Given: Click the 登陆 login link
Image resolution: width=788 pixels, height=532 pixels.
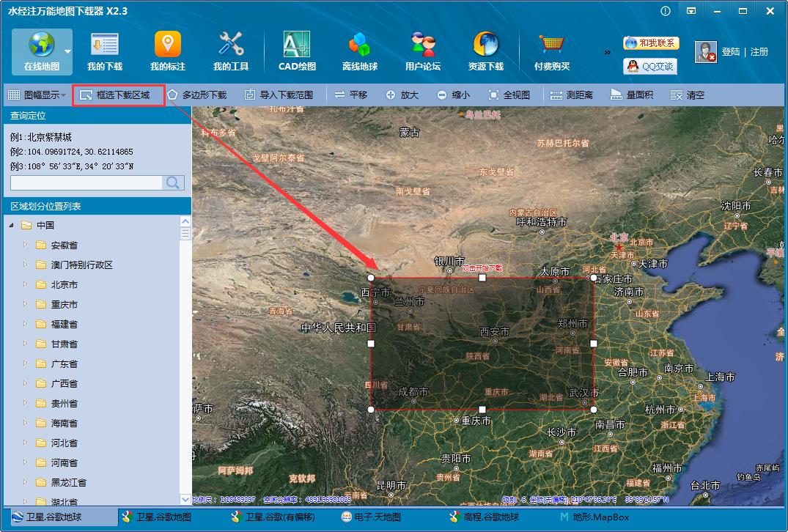Looking at the screenshot, I should click(731, 52).
